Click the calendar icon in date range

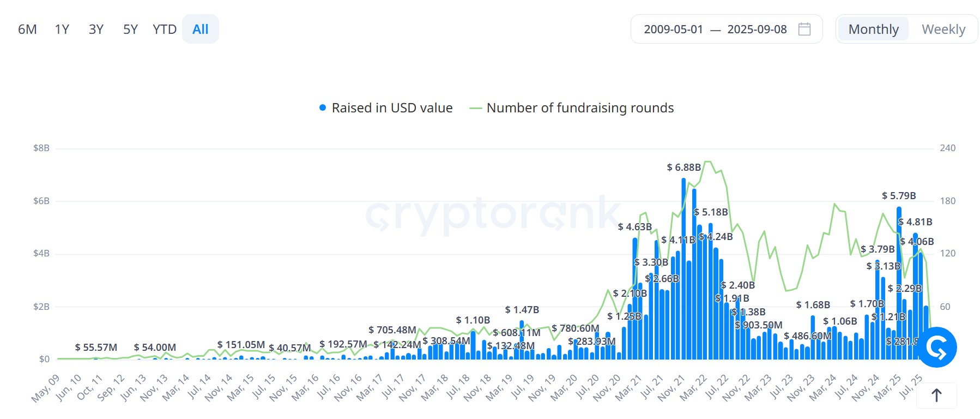[804, 29]
